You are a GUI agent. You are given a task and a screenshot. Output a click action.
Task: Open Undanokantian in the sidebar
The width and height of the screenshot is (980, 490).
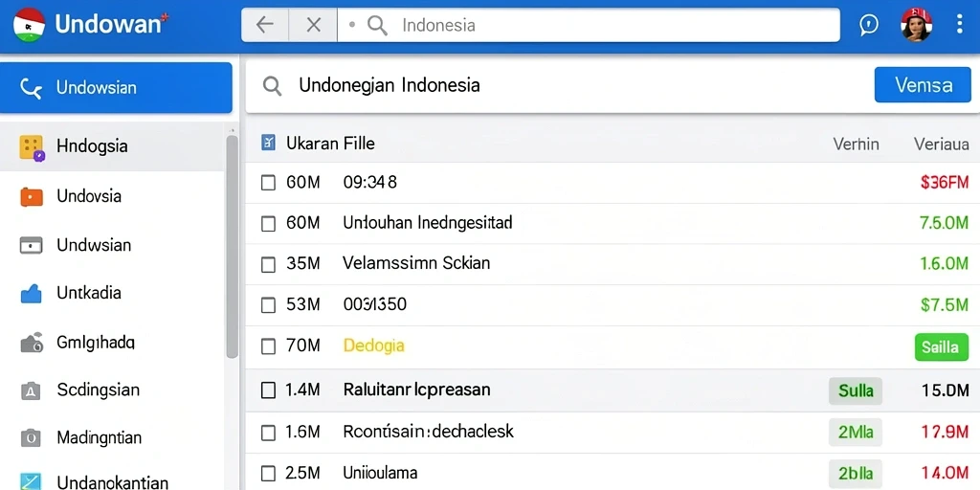112,482
